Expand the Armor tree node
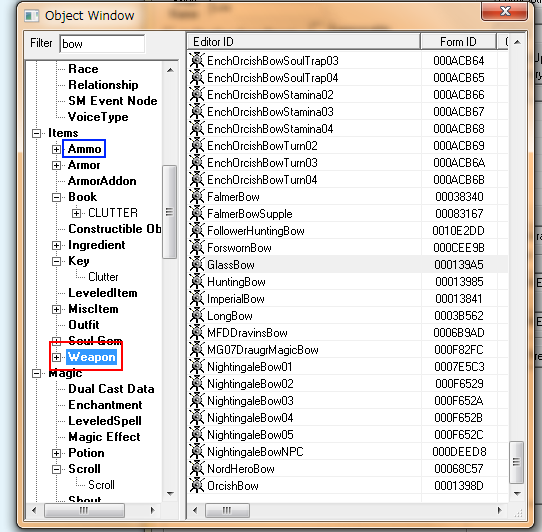The height and width of the screenshot is (532, 542). click(x=56, y=165)
